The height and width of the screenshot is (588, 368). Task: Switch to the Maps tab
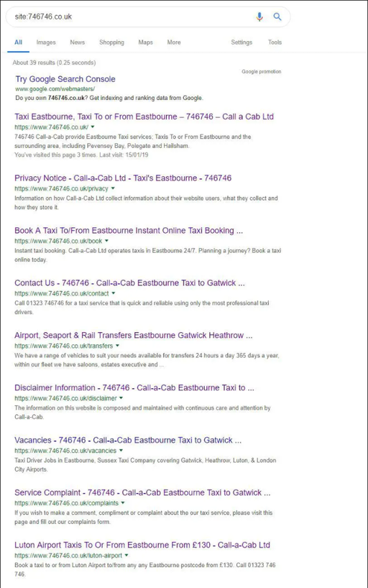point(146,42)
